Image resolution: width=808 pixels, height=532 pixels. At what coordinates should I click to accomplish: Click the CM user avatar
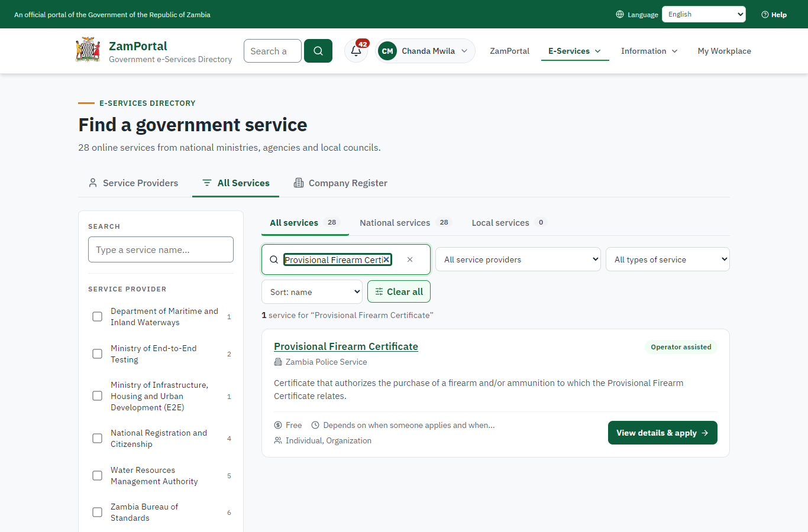click(387, 51)
